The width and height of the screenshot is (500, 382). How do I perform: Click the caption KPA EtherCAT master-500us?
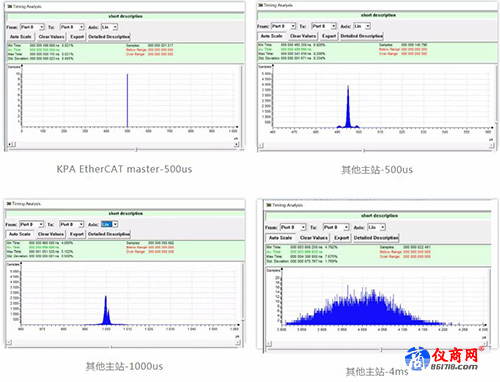coord(124,169)
